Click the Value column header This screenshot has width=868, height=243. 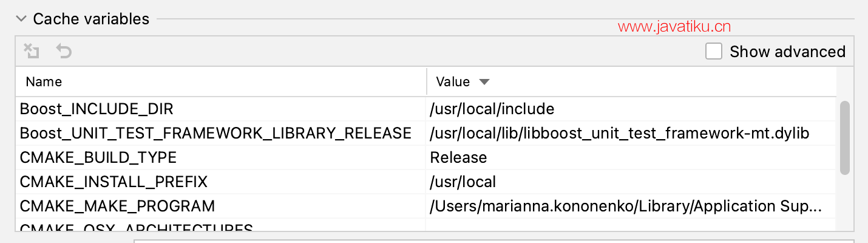[453, 81]
